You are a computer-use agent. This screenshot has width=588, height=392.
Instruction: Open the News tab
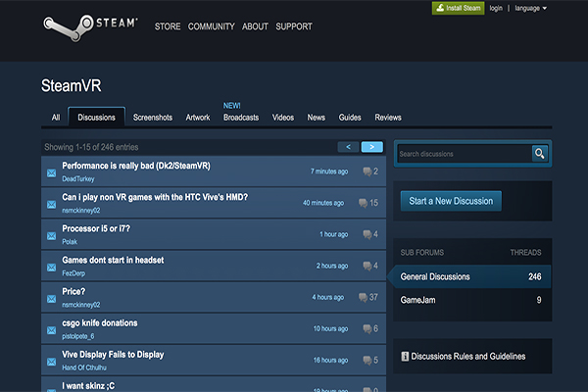[317, 118]
